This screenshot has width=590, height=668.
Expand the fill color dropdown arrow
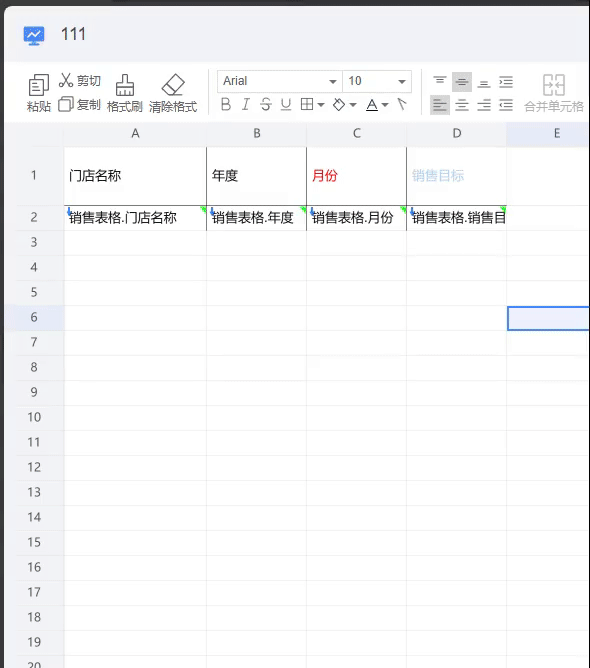click(353, 105)
